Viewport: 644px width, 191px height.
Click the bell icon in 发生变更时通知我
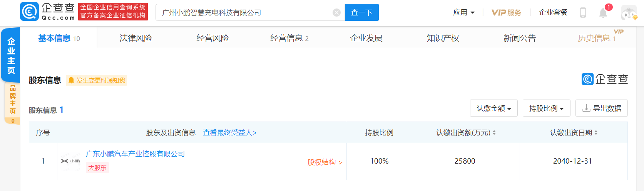point(71,80)
